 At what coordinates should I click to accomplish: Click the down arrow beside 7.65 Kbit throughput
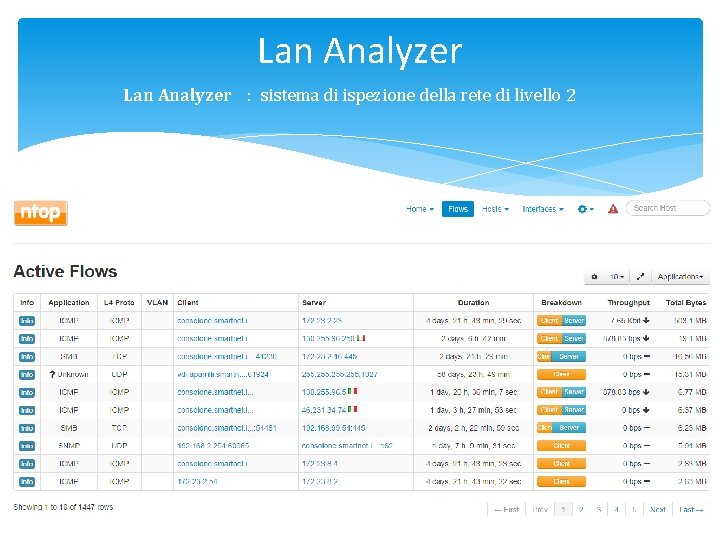coord(646,320)
